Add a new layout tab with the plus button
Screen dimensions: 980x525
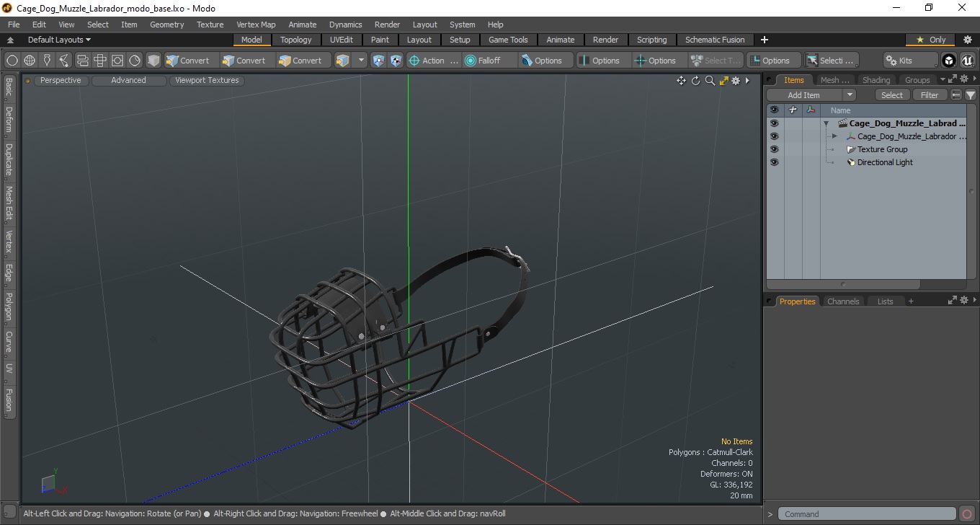[x=765, y=40]
